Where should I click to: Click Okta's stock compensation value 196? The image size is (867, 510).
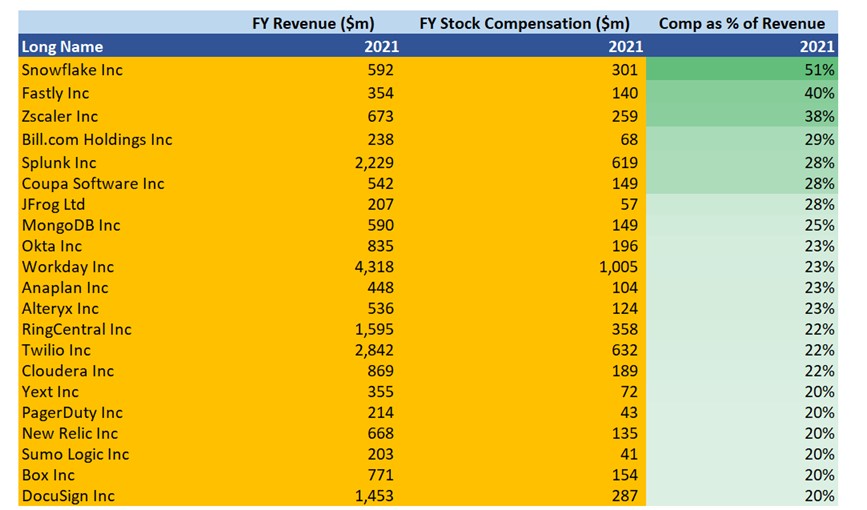point(625,246)
